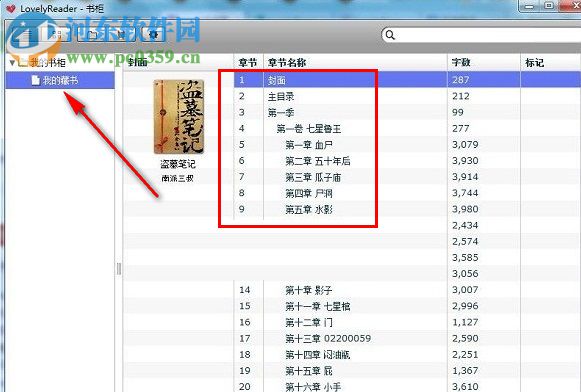Screen dimensions: 581x392
Task: Select chapter 第十二章 门
Action: (309, 322)
